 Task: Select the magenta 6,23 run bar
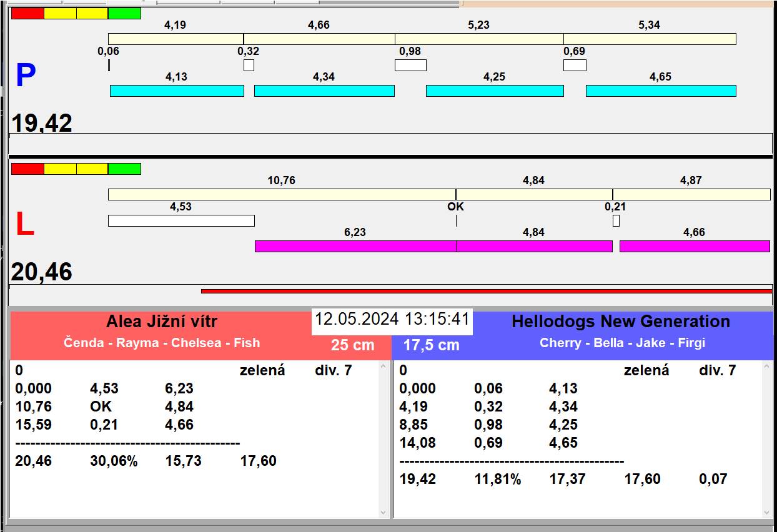[355, 246]
